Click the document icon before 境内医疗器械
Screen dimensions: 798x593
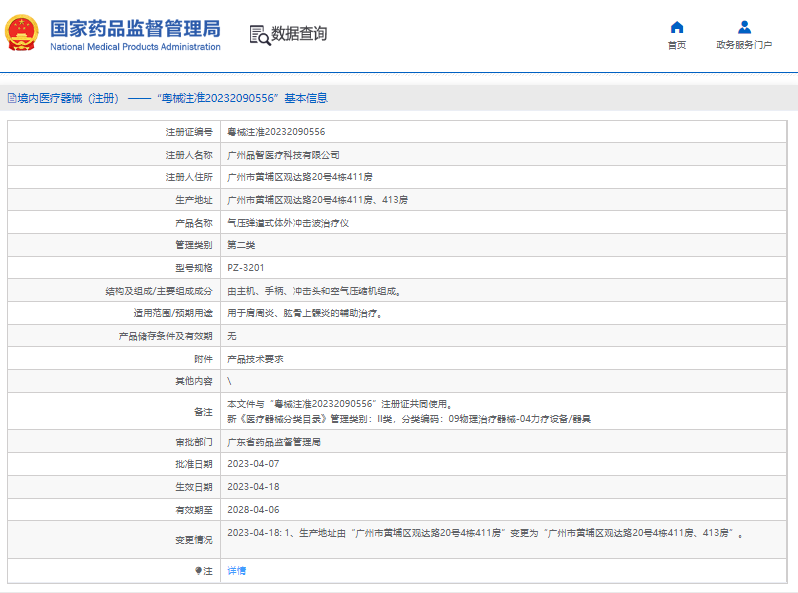pyautogui.click(x=12, y=98)
